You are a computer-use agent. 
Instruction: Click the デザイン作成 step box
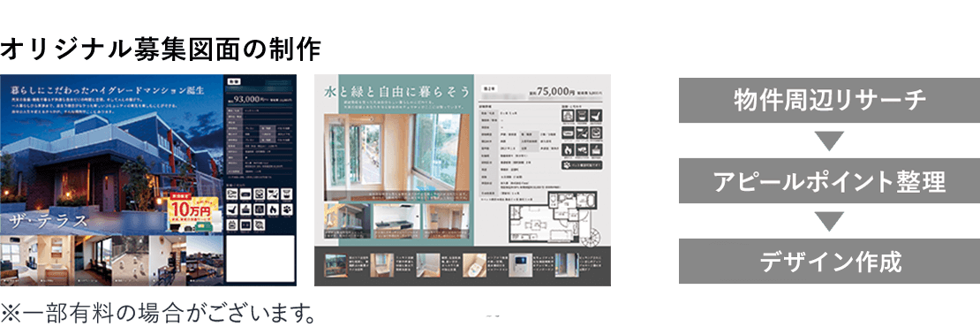click(x=829, y=261)
